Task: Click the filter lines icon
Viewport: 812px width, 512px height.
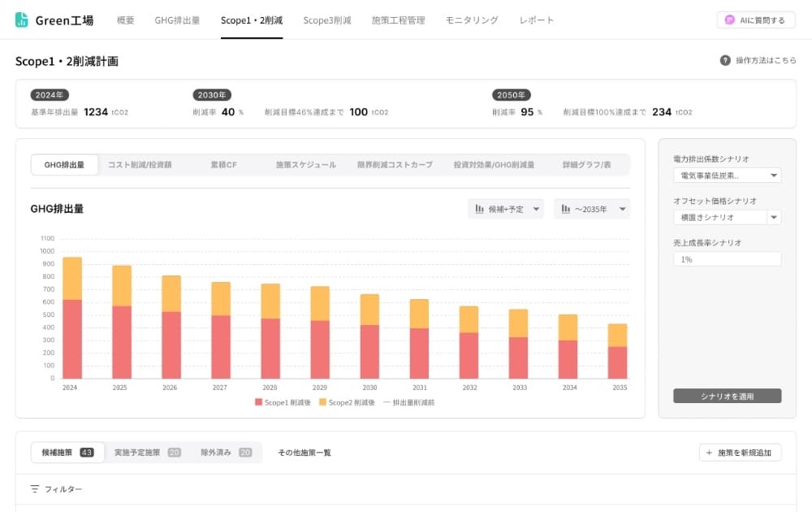Action: tap(35, 489)
